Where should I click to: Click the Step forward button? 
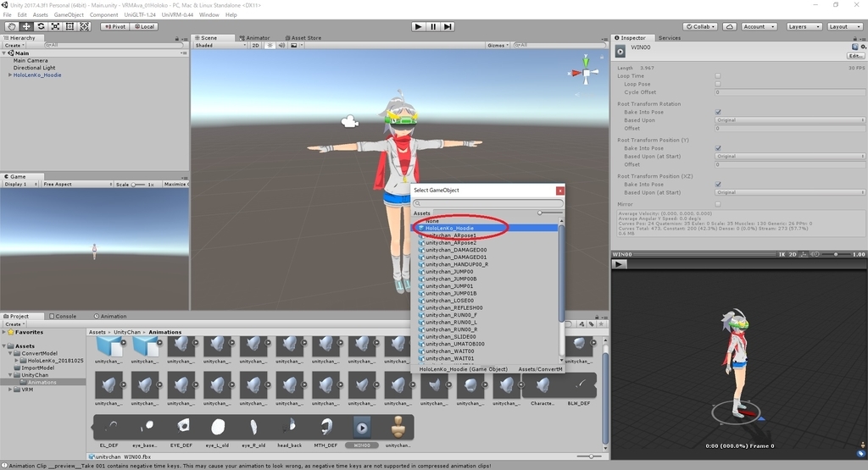pyautogui.click(x=448, y=26)
